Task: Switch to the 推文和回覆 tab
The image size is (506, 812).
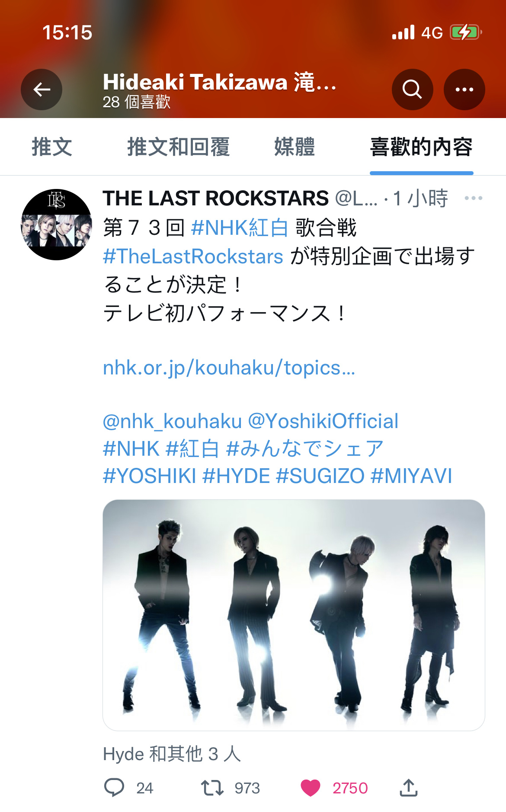Action: pyautogui.click(x=178, y=147)
